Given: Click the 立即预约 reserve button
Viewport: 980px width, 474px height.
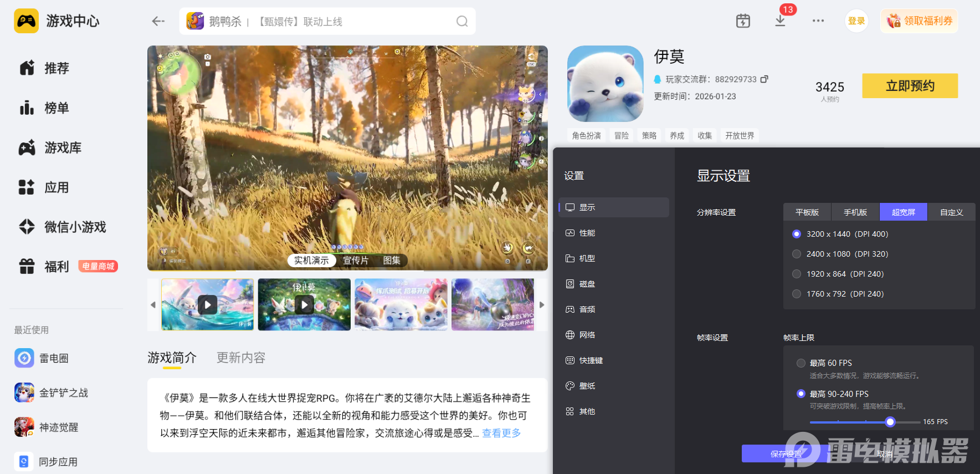Looking at the screenshot, I should (x=910, y=86).
